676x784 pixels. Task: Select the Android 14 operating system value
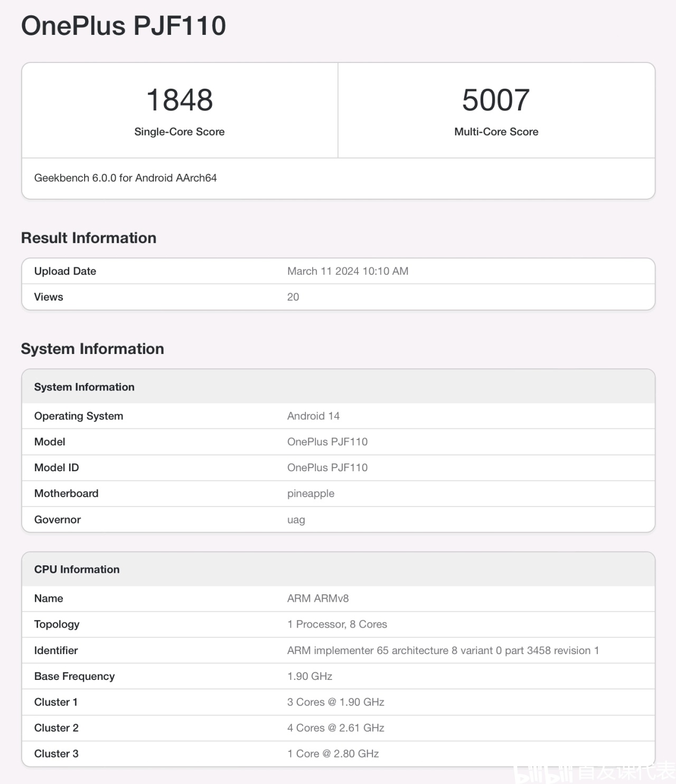coord(313,416)
